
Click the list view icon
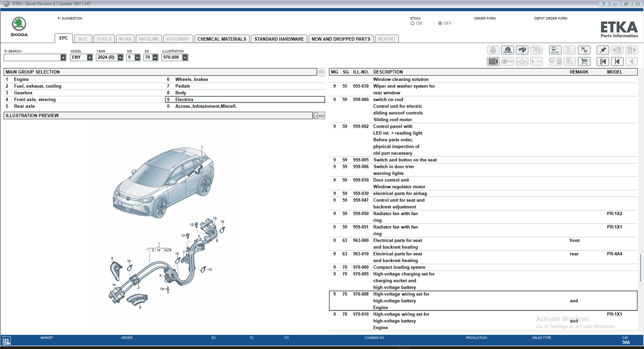click(493, 62)
